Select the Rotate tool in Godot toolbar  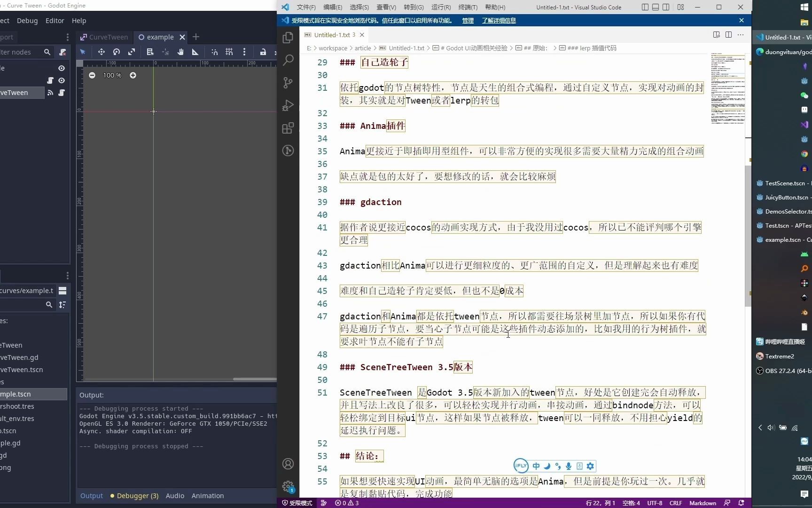pyautogui.click(x=117, y=52)
